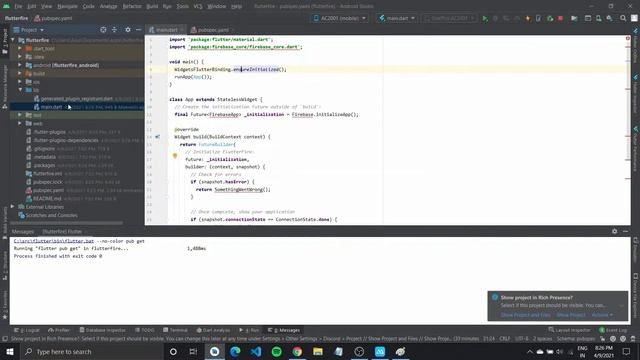This screenshot has height=360, width=640.
Task: Open Microsoft Edge from the taskbar
Action: click(x=235, y=351)
